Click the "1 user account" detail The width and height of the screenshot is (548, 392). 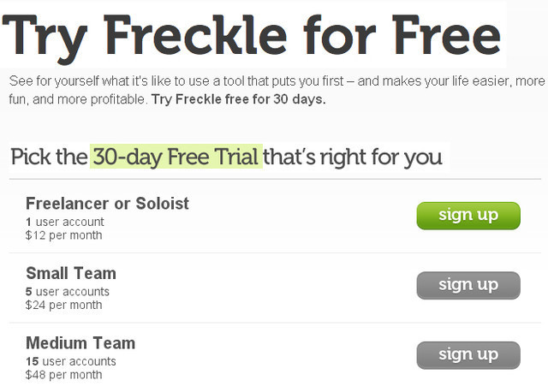tap(64, 222)
